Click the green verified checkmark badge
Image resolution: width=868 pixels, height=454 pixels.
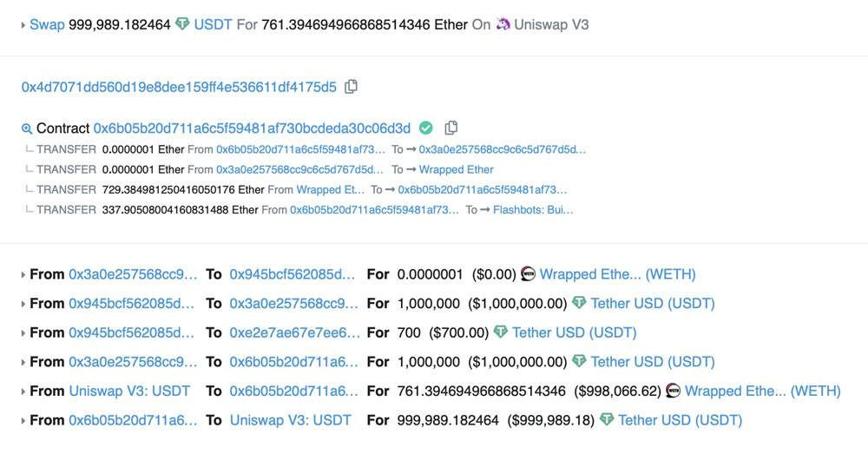(425, 128)
